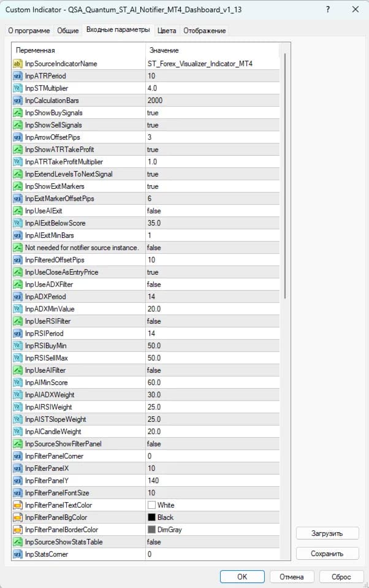Click the integer icon beside InpArrowOffsetPips
This screenshot has height=588, width=369.
[17, 137]
